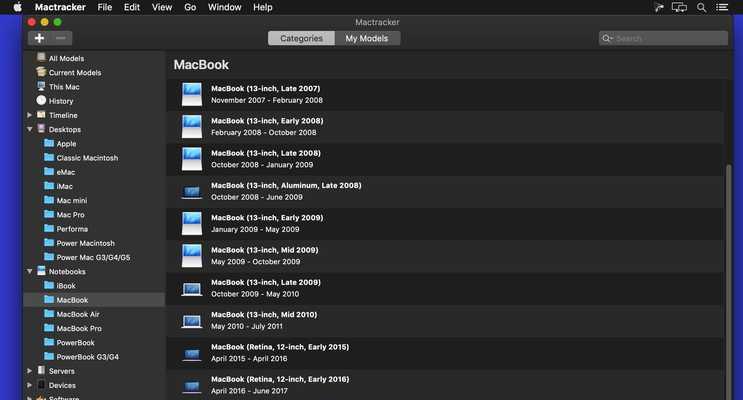Click the Devices category icon
743x400 pixels.
pos(41,385)
